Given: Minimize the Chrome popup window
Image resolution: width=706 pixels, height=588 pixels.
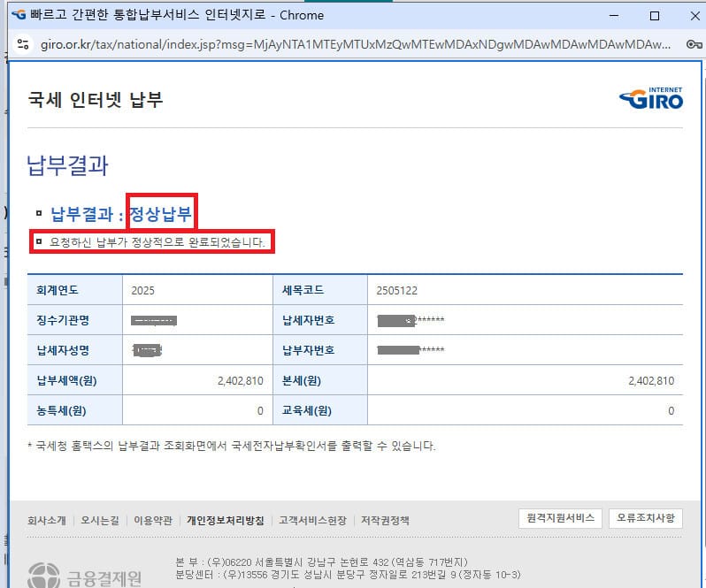Looking at the screenshot, I should 614,16.
